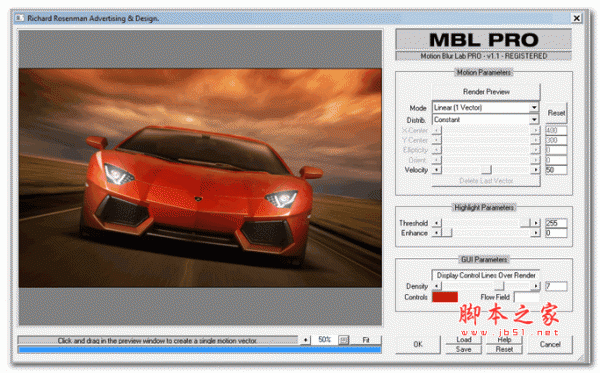Viewport: 600px width, 373px height.
Task: Click the Density right arrow
Action: 536,286
